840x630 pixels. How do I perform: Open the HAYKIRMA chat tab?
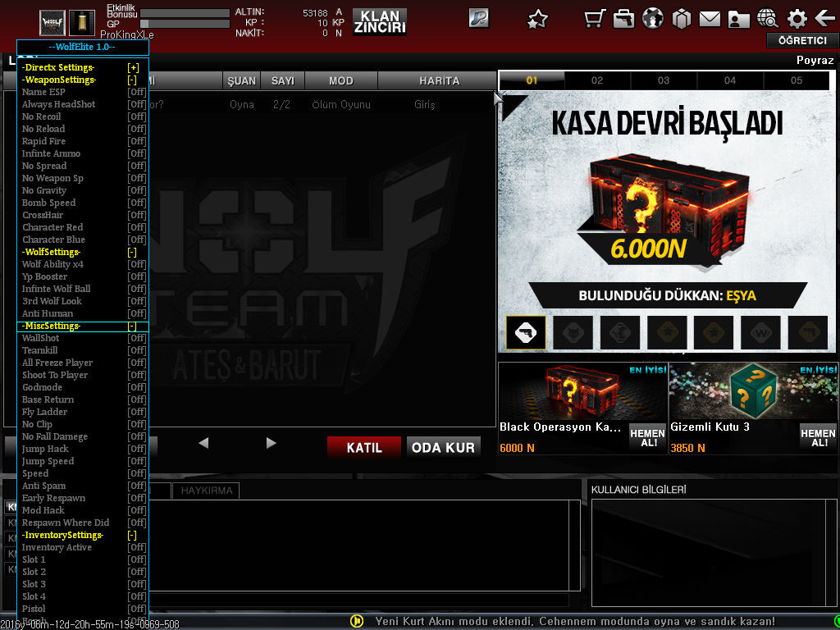coord(206,491)
